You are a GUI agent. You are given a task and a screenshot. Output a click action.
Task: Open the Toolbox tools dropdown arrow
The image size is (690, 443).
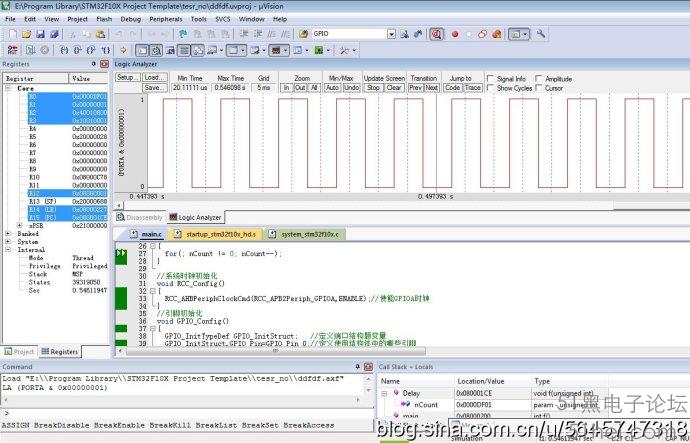pos(354,51)
